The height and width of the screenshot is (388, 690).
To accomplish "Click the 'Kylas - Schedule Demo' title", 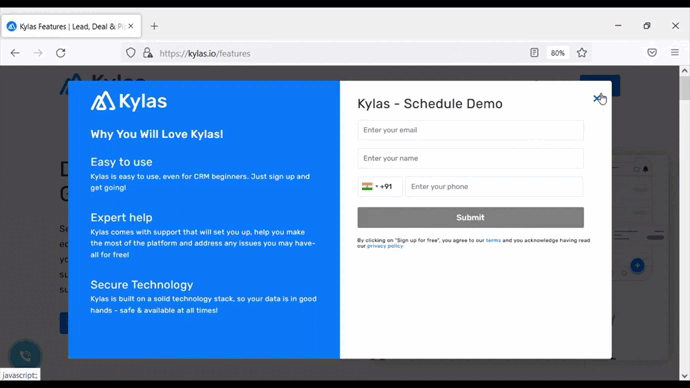I will 430,104.
